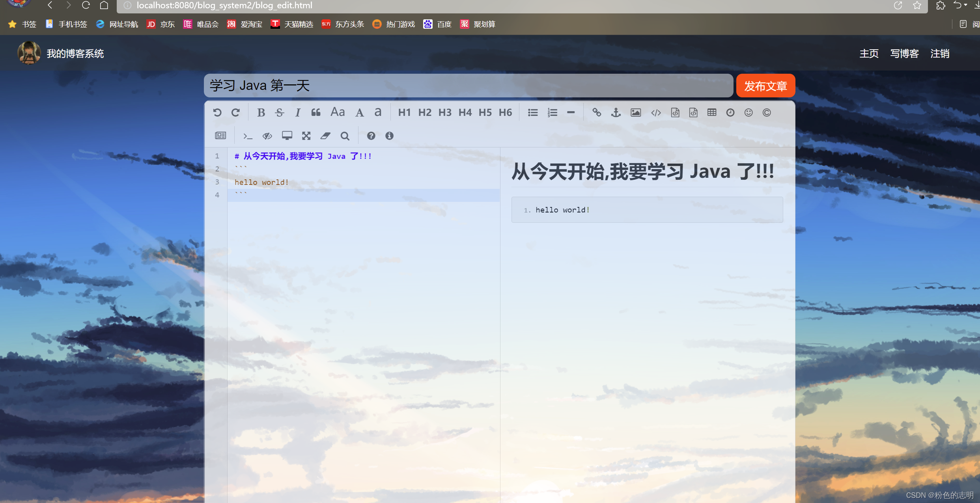Convert selection to uppercase with A icon
The height and width of the screenshot is (503, 980).
click(359, 113)
